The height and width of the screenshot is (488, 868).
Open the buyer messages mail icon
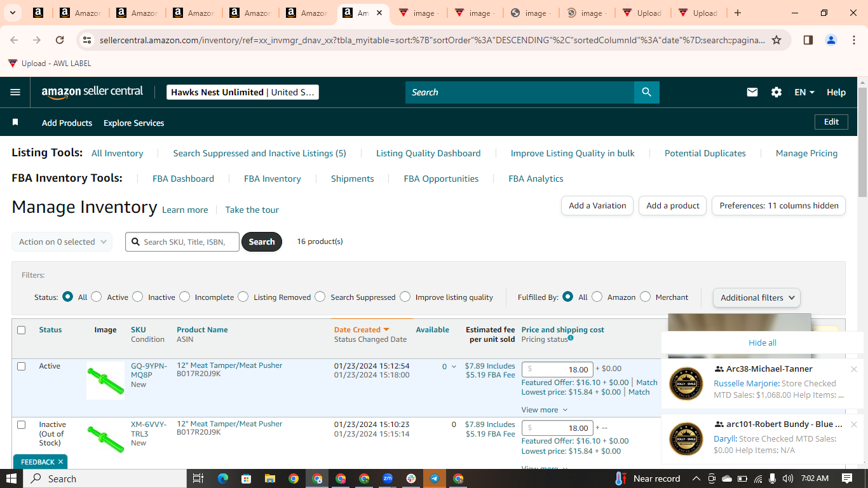[752, 92]
